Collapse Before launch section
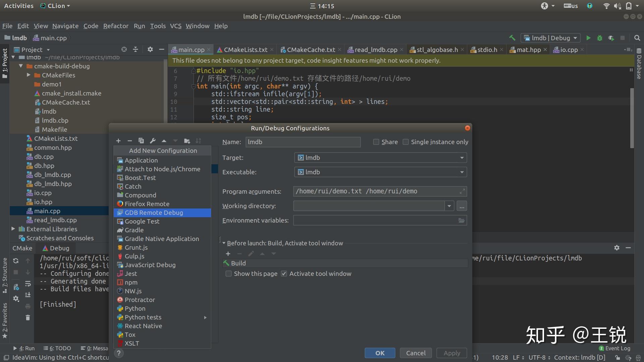 [x=224, y=243]
